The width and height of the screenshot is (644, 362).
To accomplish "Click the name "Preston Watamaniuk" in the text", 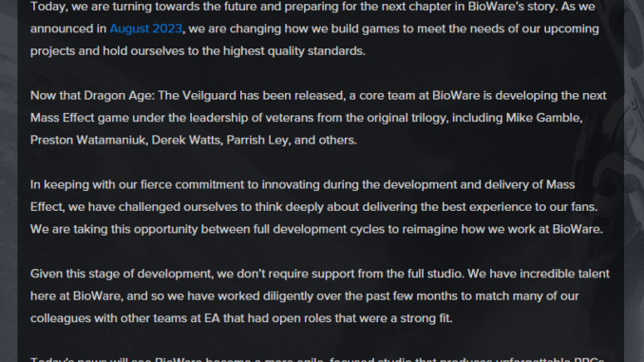I will point(88,140).
